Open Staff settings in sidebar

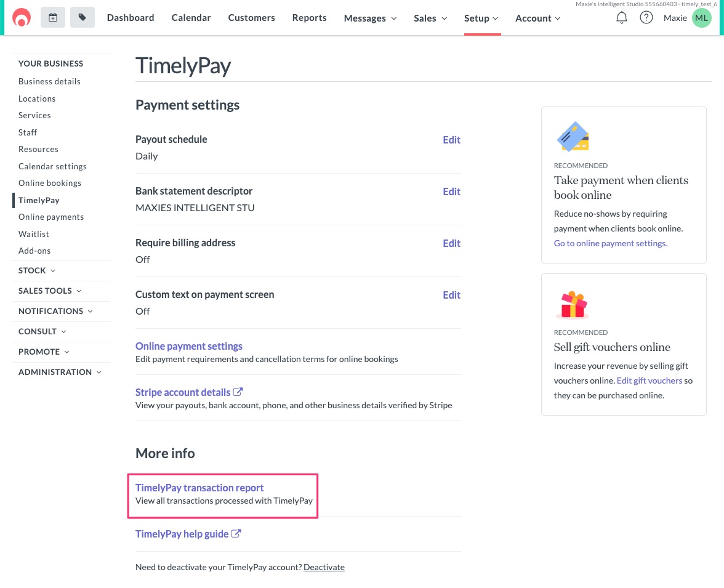(28, 132)
